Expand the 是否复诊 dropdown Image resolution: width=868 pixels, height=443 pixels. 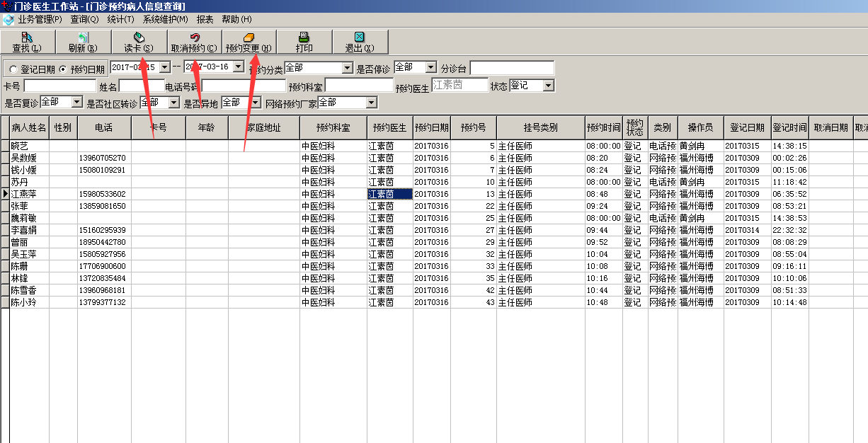76,103
